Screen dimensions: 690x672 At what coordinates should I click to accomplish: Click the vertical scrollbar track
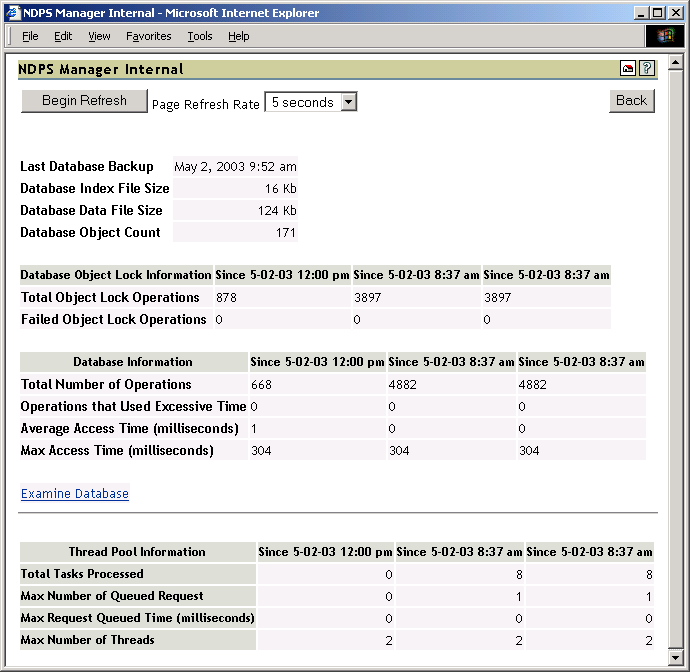click(675, 359)
